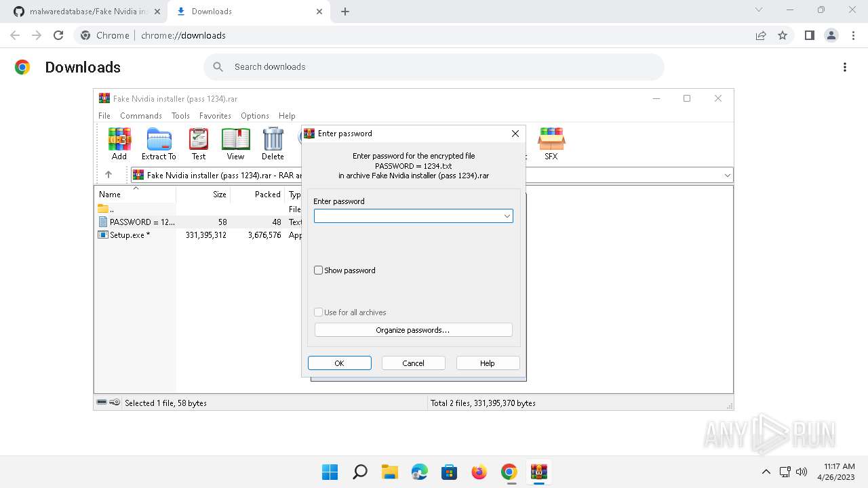Click Help button in password dialog

click(488, 363)
